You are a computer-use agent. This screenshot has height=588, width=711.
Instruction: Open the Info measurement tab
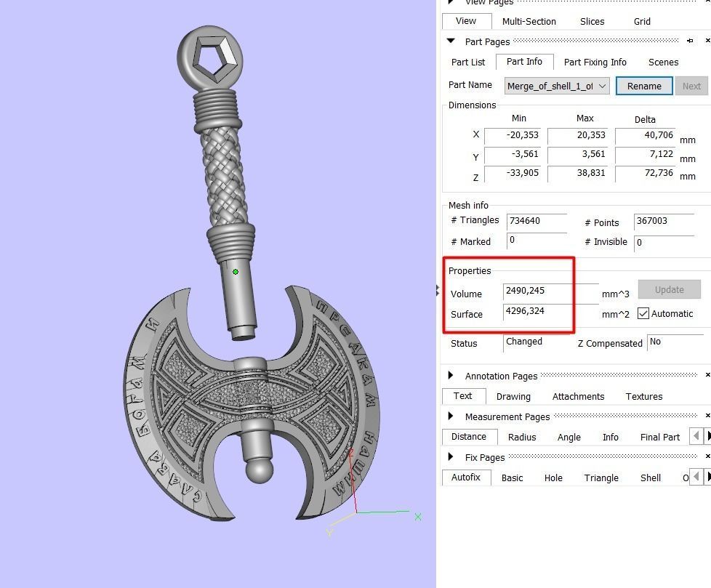(611, 438)
